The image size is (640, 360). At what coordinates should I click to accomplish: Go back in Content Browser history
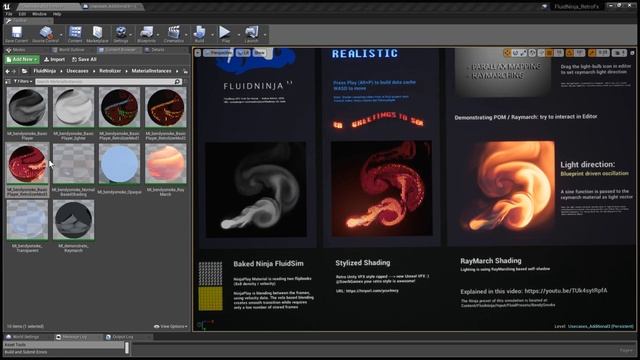coord(8,71)
